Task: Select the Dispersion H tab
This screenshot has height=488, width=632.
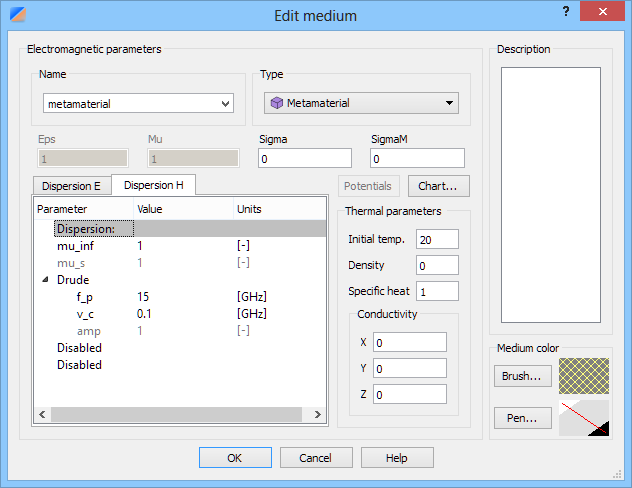Action: click(153, 185)
